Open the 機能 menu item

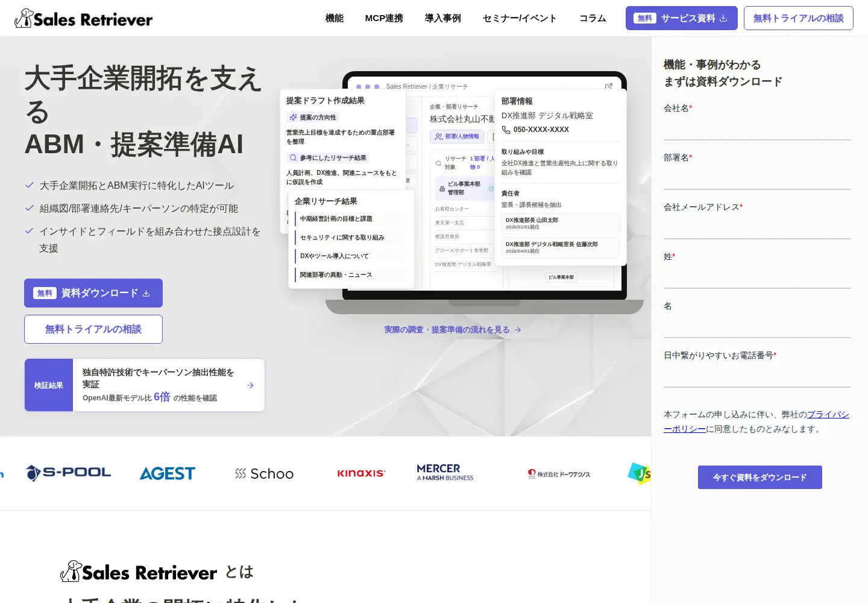coord(335,18)
